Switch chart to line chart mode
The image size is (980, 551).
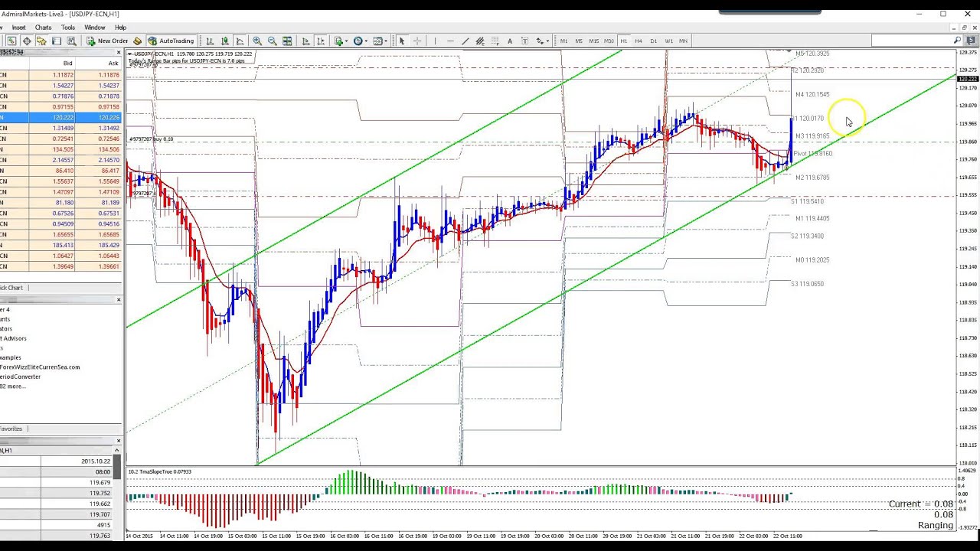pos(240,41)
